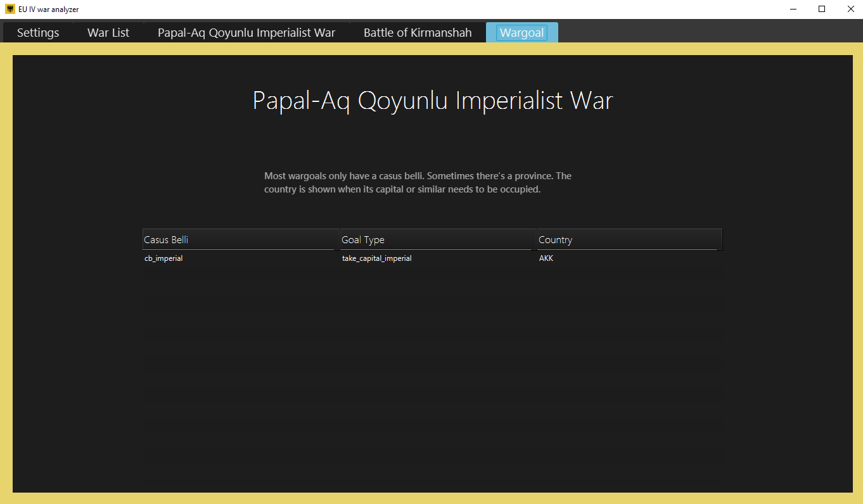Viewport: 863px width, 504px height.
Task: Click the wargoal description paragraph
Action: pyautogui.click(x=418, y=182)
